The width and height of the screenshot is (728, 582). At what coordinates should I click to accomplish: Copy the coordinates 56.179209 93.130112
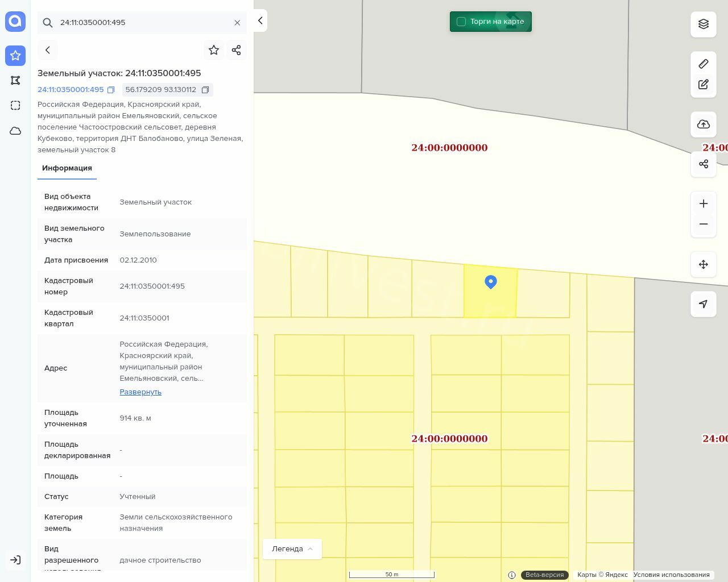coord(205,90)
